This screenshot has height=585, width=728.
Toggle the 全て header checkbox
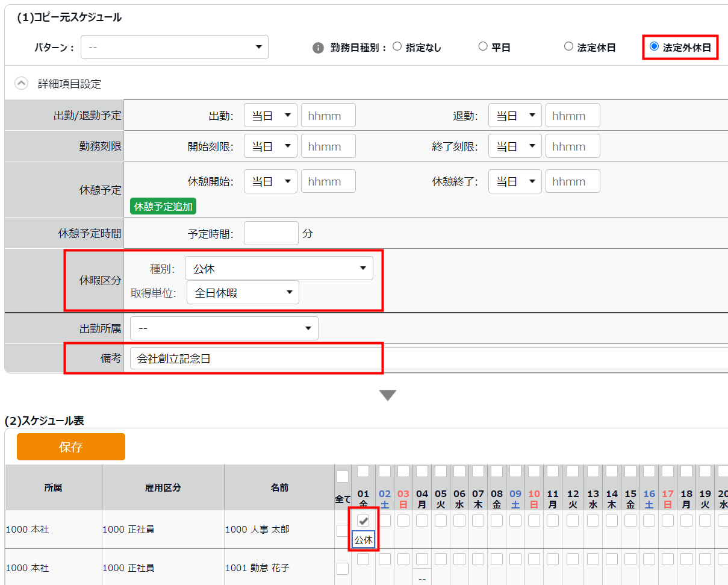pos(343,477)
